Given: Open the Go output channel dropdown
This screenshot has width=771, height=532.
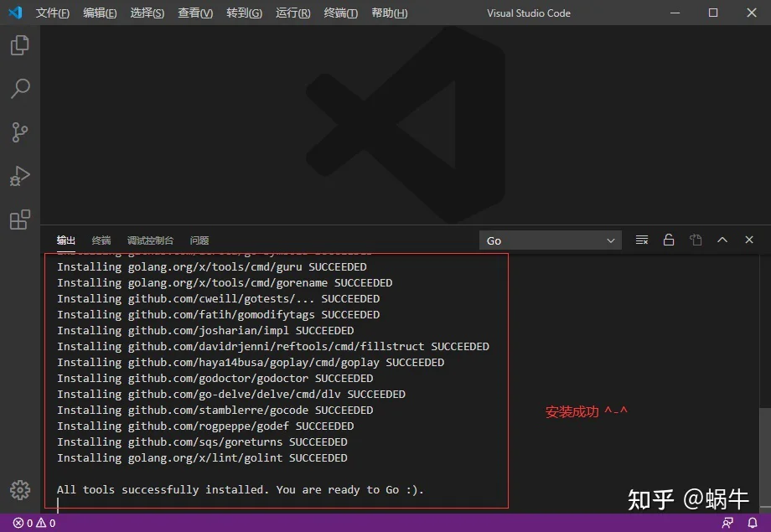Looking at the screenshot, I should coord(551,240).
